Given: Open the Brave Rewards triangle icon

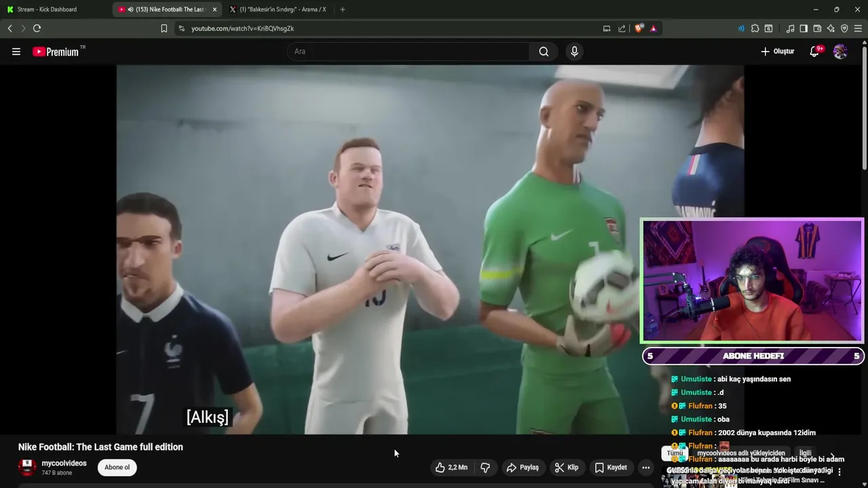Looking at the screenshot, I should (x=653, y=28).
